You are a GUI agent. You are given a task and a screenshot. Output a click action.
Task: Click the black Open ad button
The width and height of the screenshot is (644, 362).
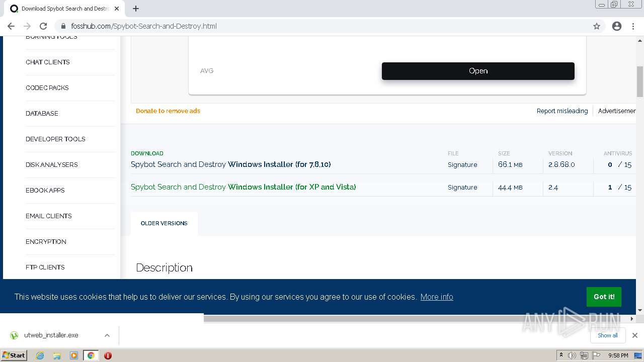[478, 71]
